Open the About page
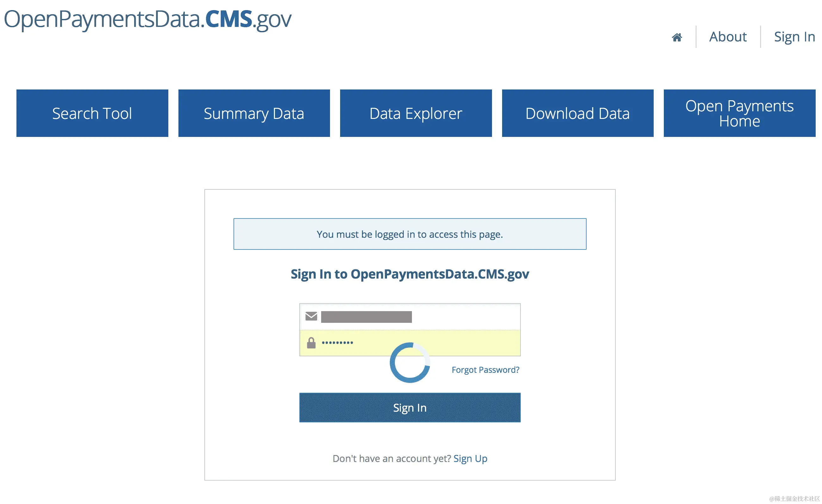This screenshot has width=822, height=504. click(728, 37)
